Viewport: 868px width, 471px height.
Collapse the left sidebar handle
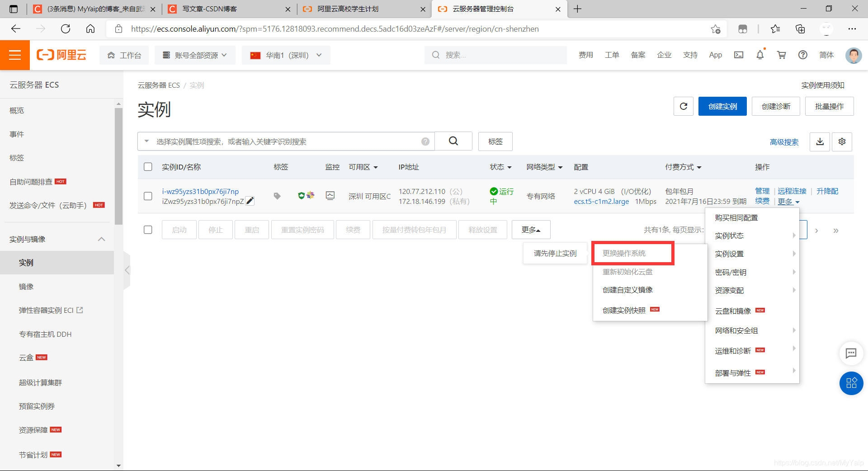pos(127,270)
